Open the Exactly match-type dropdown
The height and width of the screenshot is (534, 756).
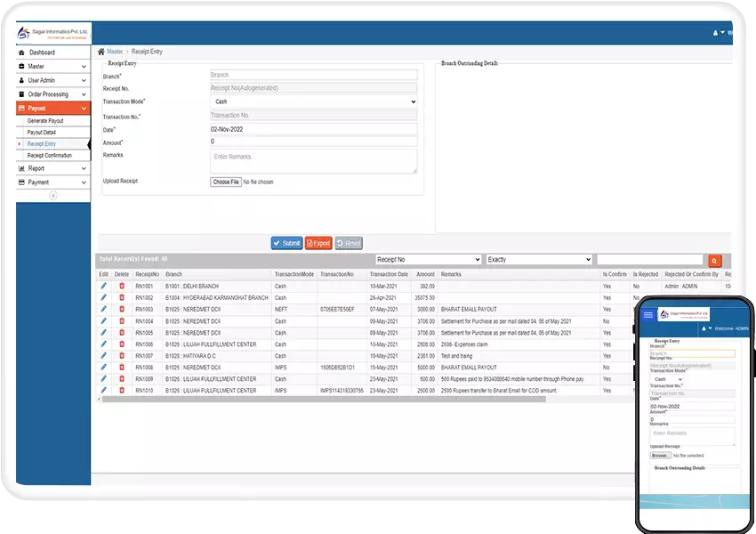539,260
